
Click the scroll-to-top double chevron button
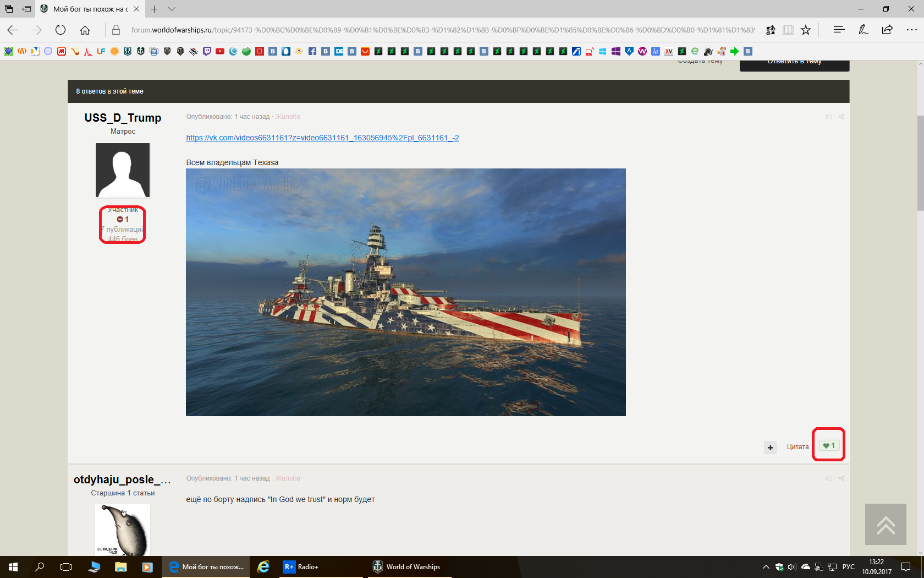click(886, 524)
